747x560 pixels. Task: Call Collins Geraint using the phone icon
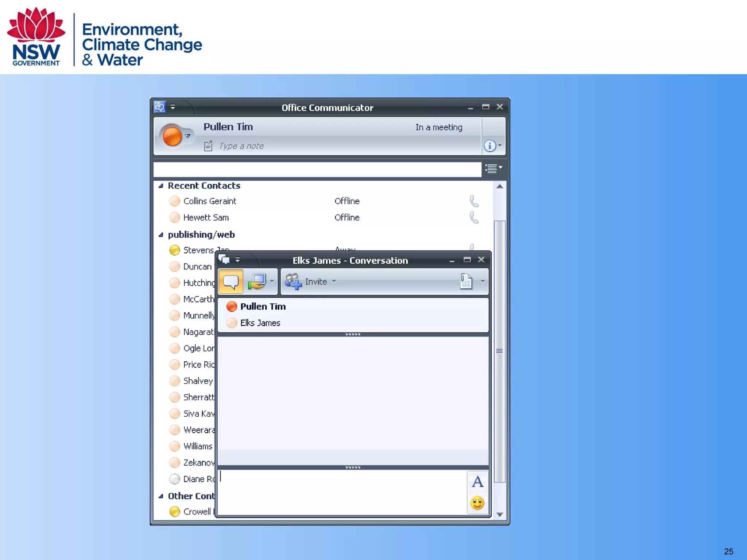(474, 201)
